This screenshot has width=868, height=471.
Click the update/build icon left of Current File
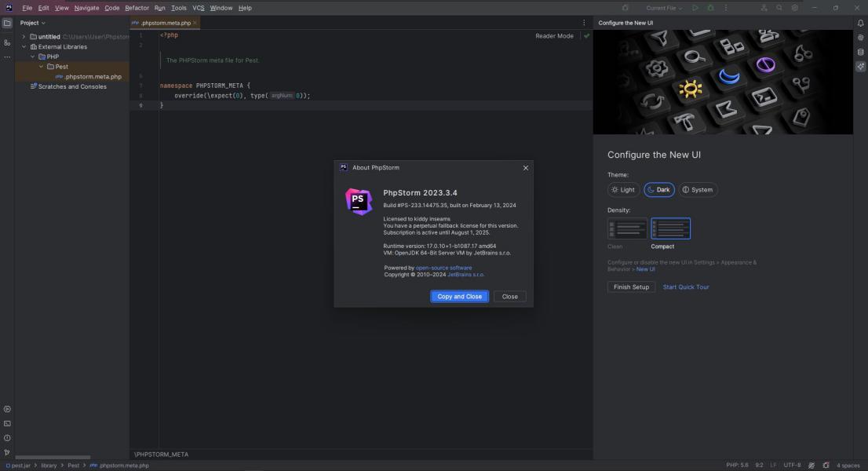(x=625, y=8)
